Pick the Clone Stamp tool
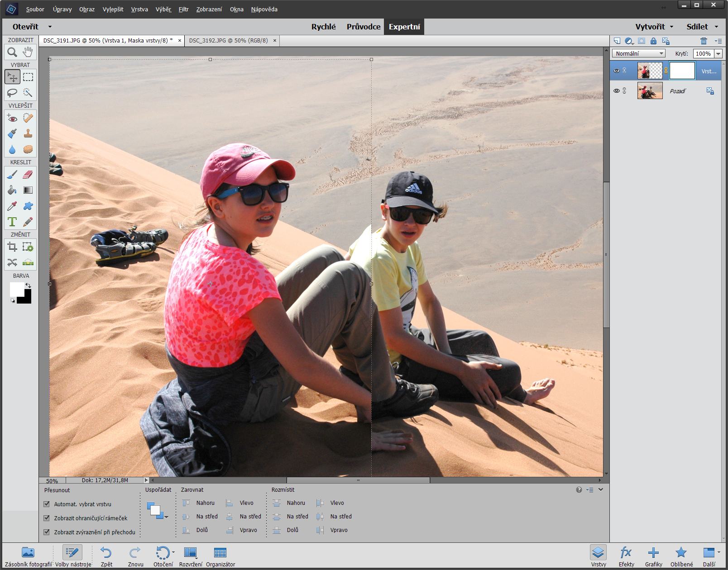This screenshot has width=728, height=570. (28, 133)
